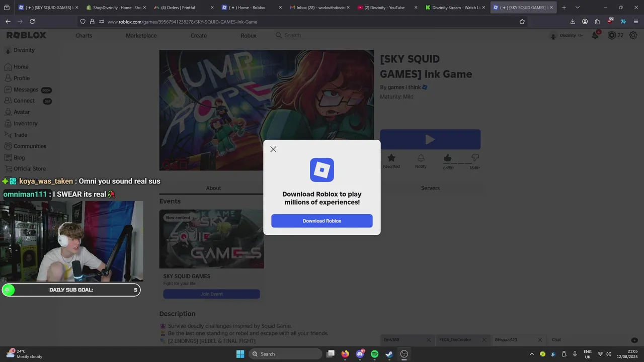Close the FEGA_TheCreator chat tab

tap(484, 340)
